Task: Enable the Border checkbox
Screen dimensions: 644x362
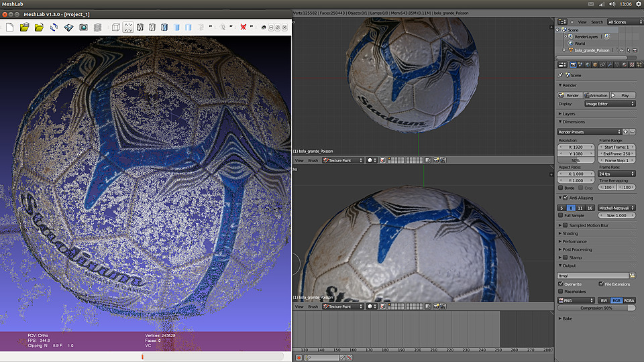Action: point(561,188)
